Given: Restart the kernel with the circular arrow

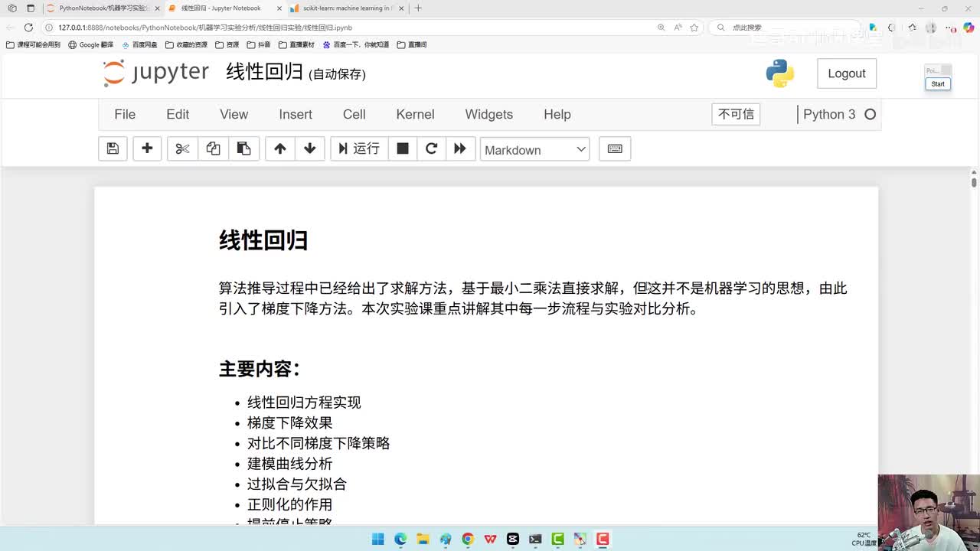Looking at the screenshot, I should 431,148.
